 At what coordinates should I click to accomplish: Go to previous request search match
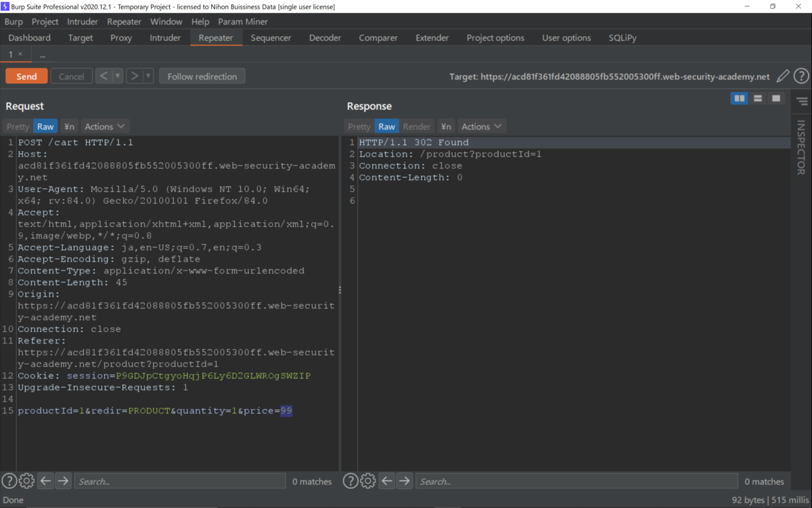point(45,481)
